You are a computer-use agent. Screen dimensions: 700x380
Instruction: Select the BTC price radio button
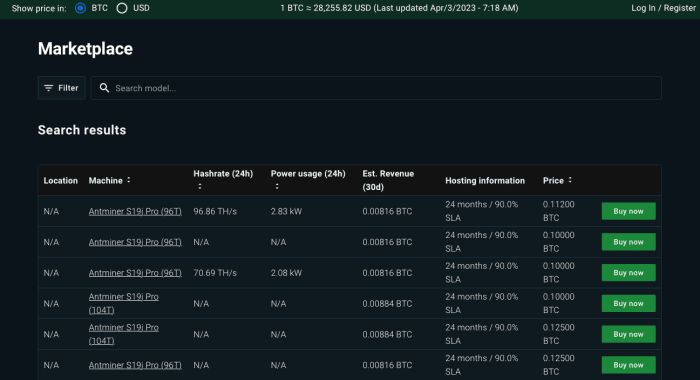pos(80,8)
